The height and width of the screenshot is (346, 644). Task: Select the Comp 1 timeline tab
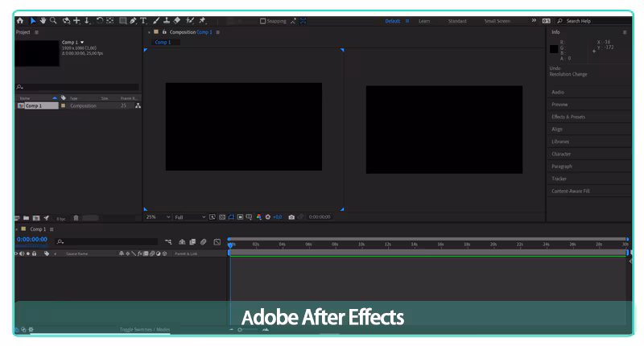coord(38,229)
